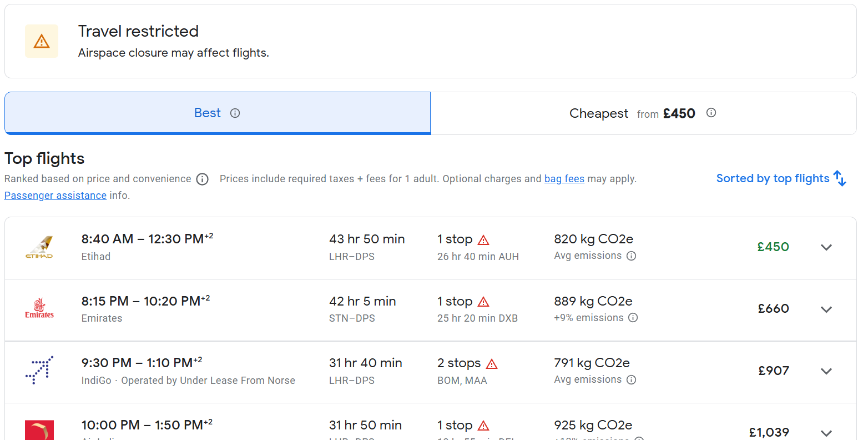Expand the £1,039 flight details chevron
The width and height of the screenshot is (868, 440).
(x=826, y=433)
